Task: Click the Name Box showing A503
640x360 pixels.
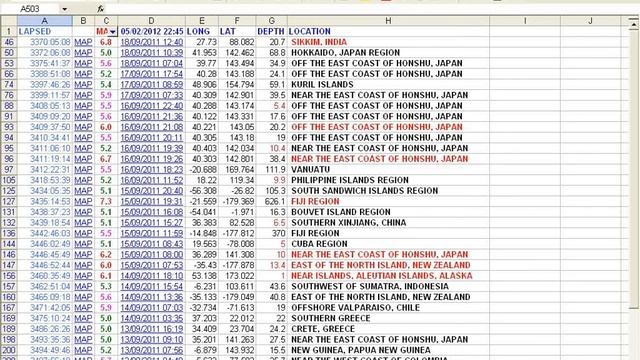Action: coord(30,9)
